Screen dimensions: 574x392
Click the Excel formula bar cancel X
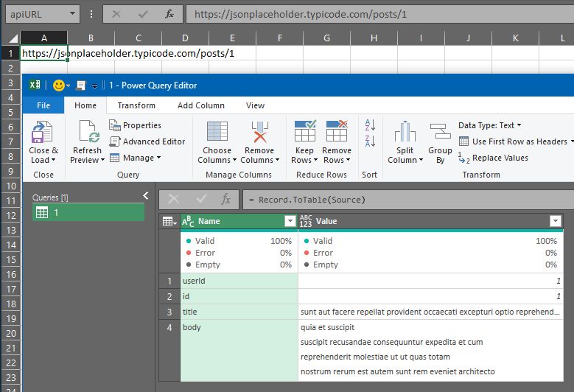click(116, 14)
